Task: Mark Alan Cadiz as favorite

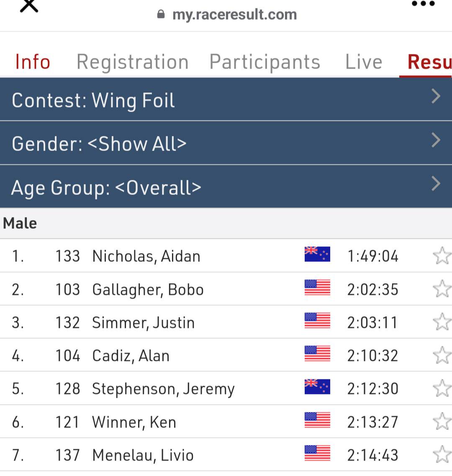Action: coord(442,356)
